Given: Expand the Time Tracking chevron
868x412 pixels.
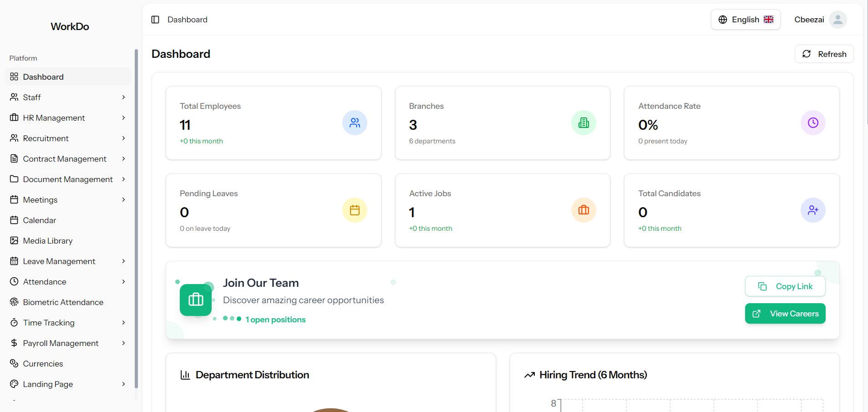Looking at the screenshot, I should click(x=123, y=322).
